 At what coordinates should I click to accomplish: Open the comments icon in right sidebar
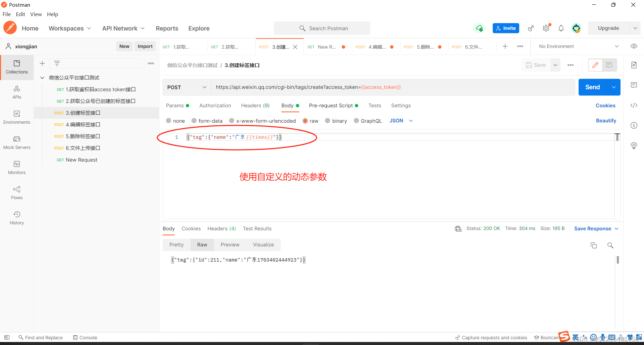(x=634, y=85)
